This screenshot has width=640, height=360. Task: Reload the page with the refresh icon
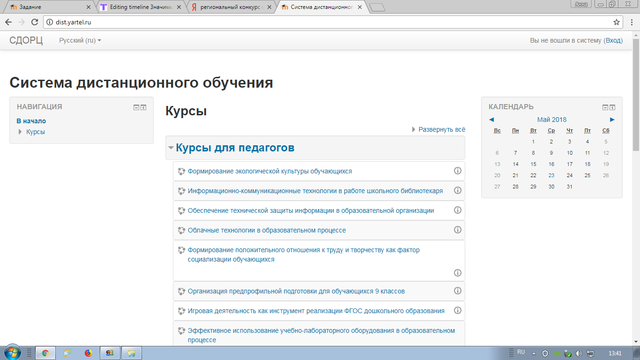point(35,22)
